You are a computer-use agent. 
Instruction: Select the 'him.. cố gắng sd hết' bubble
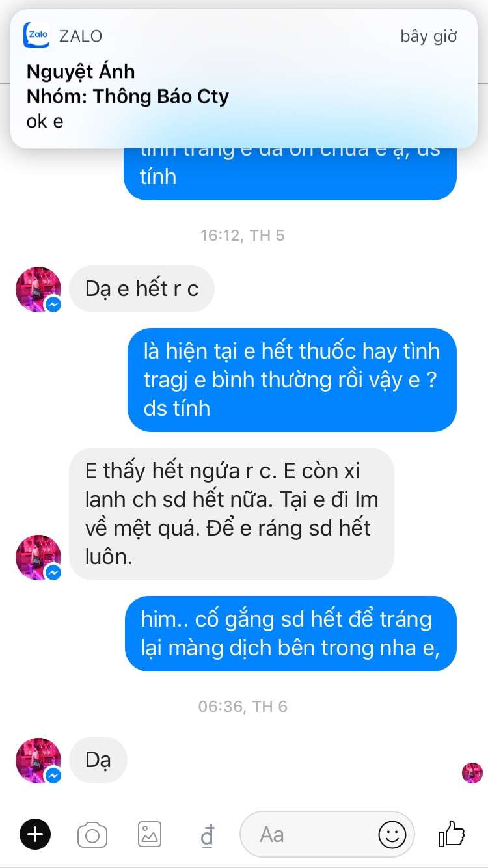tap(291, 633)
